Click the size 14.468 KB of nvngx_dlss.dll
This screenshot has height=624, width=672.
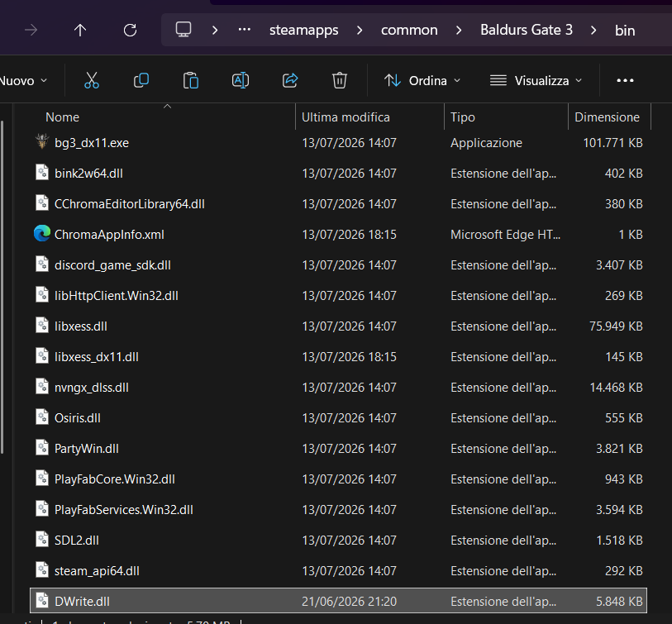616,388
